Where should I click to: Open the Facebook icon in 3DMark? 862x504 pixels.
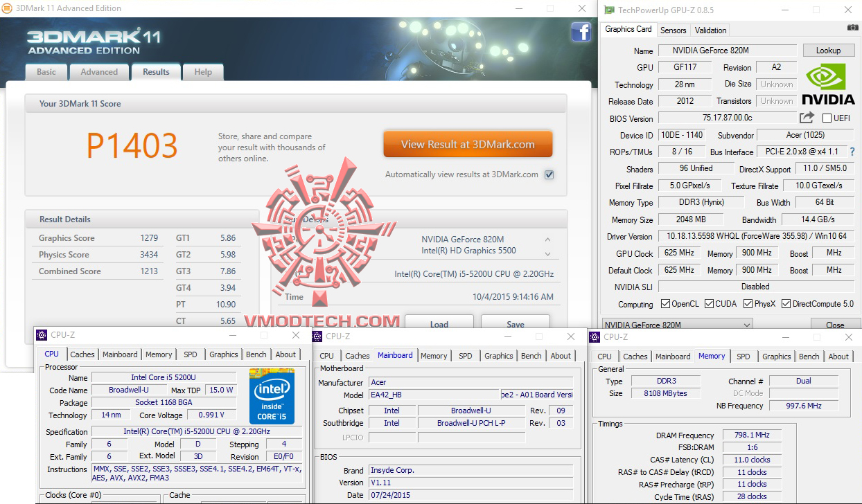pyautogui.click(x=581, y=33)
